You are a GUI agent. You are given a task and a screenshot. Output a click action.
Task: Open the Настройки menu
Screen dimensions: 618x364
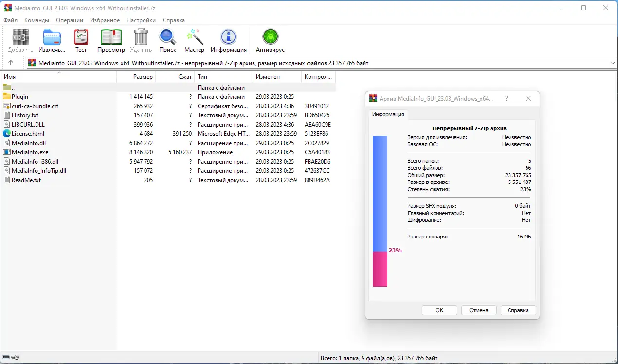point(141,20)
